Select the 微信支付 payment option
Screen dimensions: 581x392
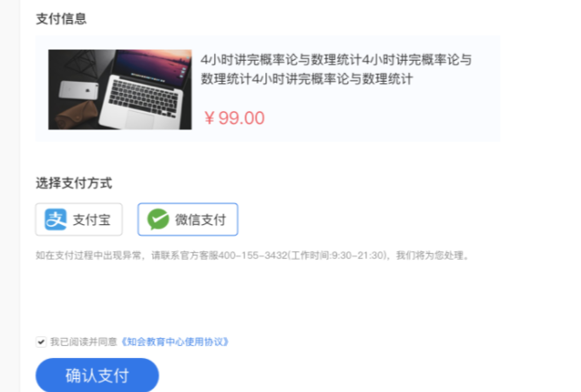click(188, 219)
